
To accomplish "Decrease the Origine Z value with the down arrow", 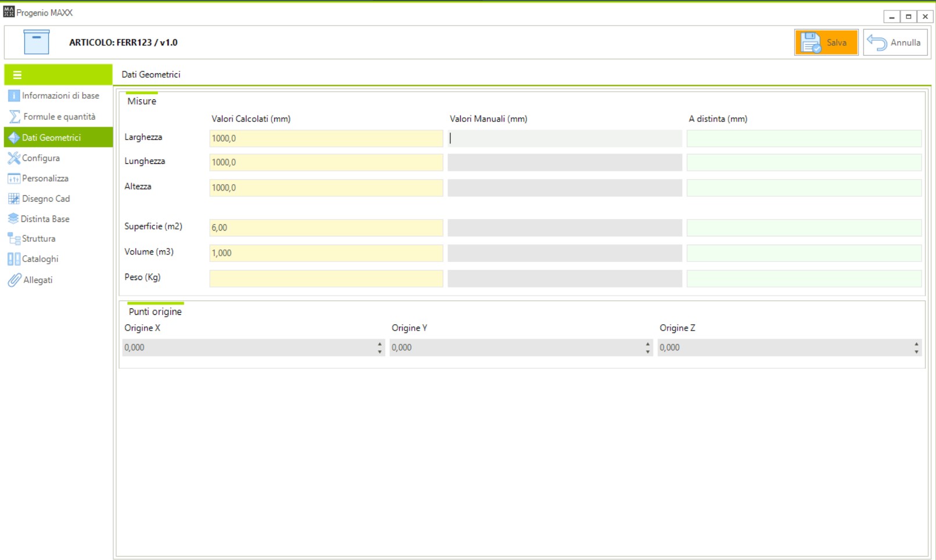I will (x=916, y=351).
